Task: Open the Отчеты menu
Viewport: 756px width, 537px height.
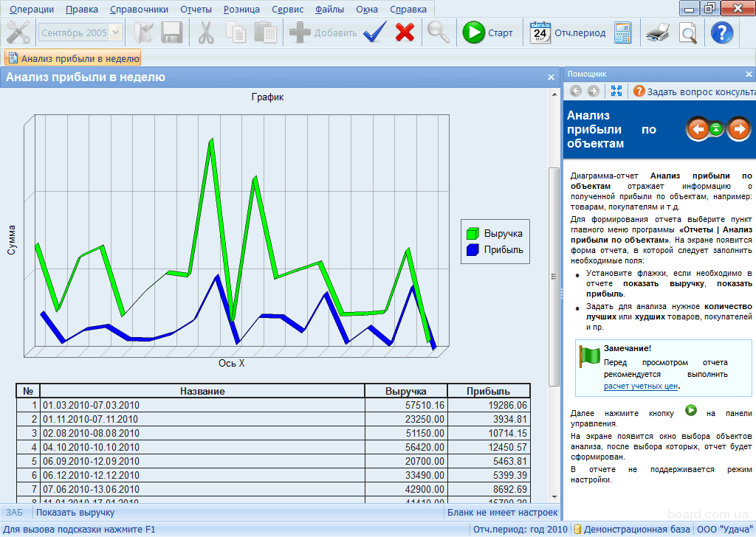Action: pyautogui.click(x=196, y=9)
